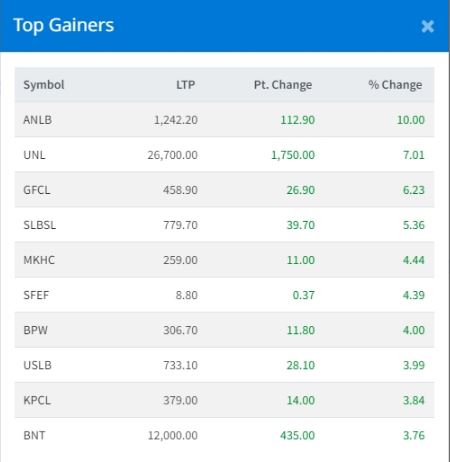The image size is (450, 462).
Task: Sort by the LTP column header
Action: coord(186,85)
